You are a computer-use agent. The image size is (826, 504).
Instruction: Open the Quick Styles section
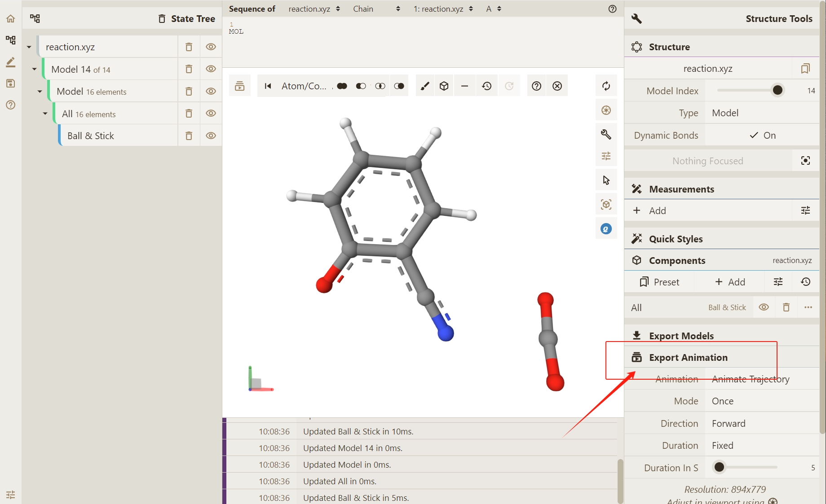pos(676,239)
